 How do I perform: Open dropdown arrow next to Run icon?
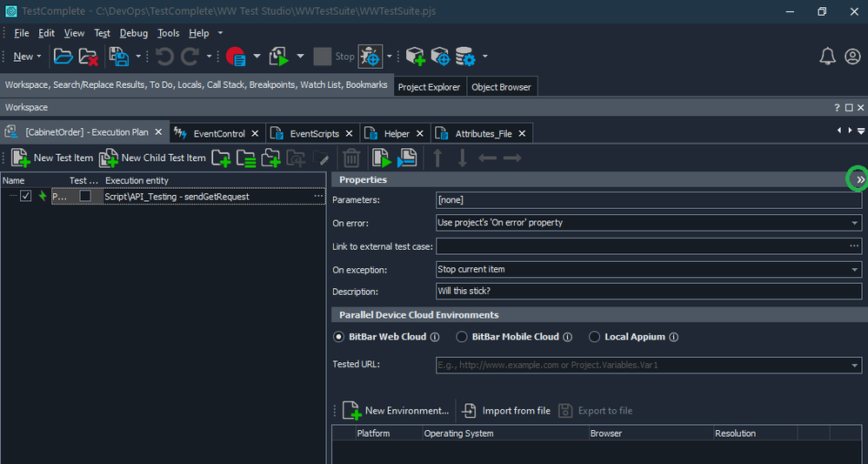tap(301, 57)
